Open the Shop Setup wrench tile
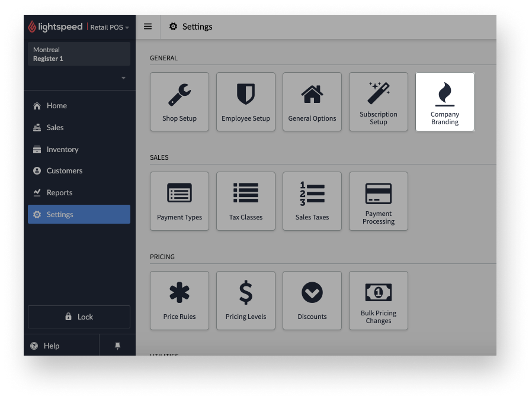The image size is (532, 400). (x=180, y=102)
